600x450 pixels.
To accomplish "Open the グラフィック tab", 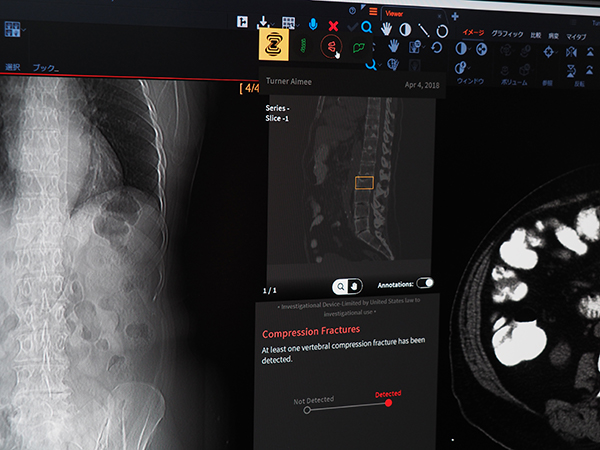I will point(507,34).
